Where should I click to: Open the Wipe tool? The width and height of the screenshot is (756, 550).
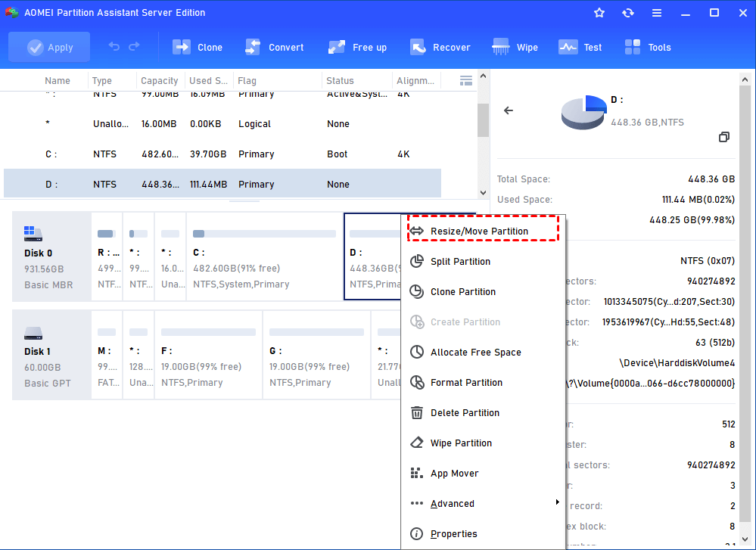tap(515, 47)
